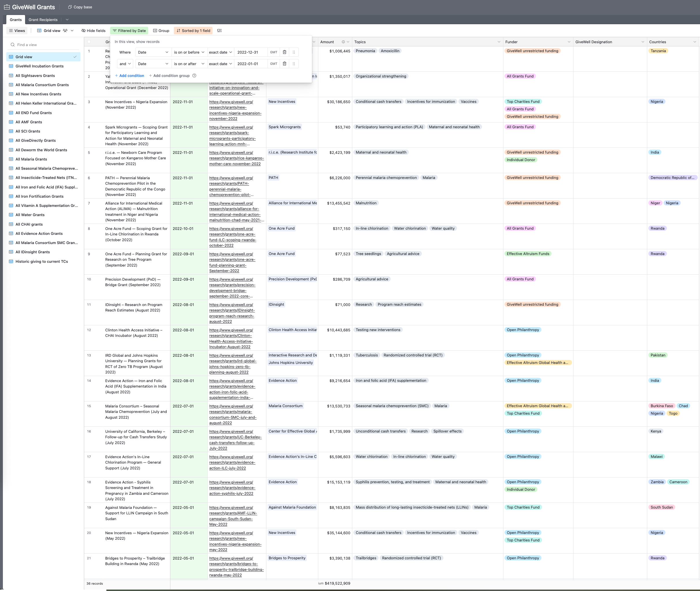Image resolution: width=700 pixels, height=591 pixels.
Task: Open Bridges to Prosperity trailbridge Rwanda link
Action: 236,567
